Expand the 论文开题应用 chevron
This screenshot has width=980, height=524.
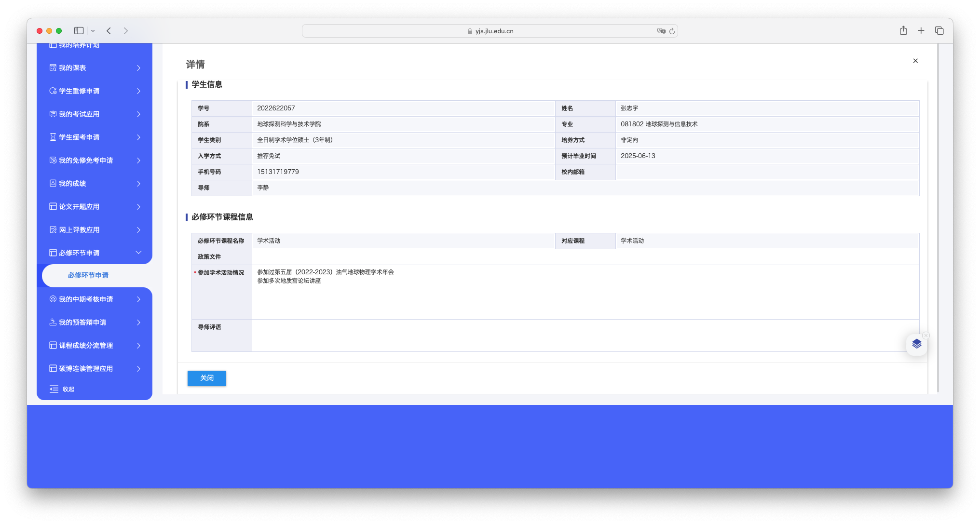tap(138, 207)
